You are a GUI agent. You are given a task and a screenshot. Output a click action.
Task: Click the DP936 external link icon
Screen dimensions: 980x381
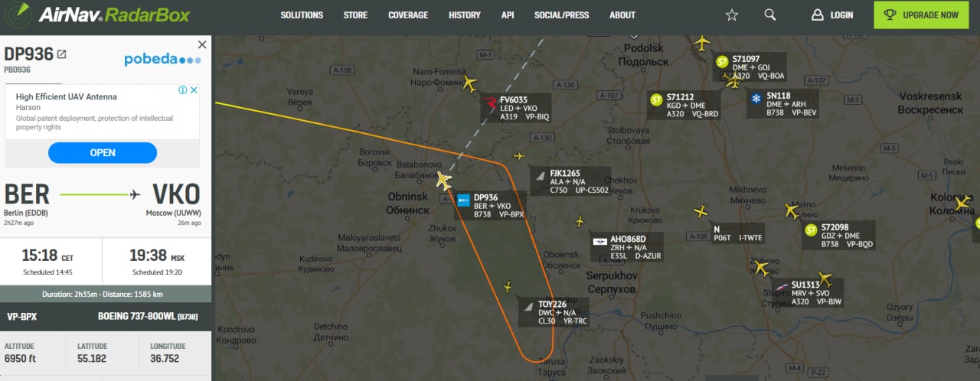coord(62,54)
